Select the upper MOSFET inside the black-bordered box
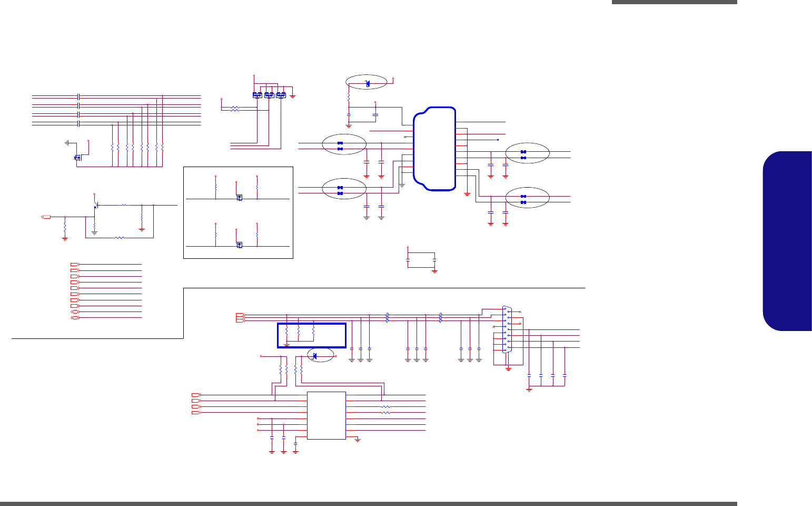This screenshot has height=506, width=812. coord(239,197)
